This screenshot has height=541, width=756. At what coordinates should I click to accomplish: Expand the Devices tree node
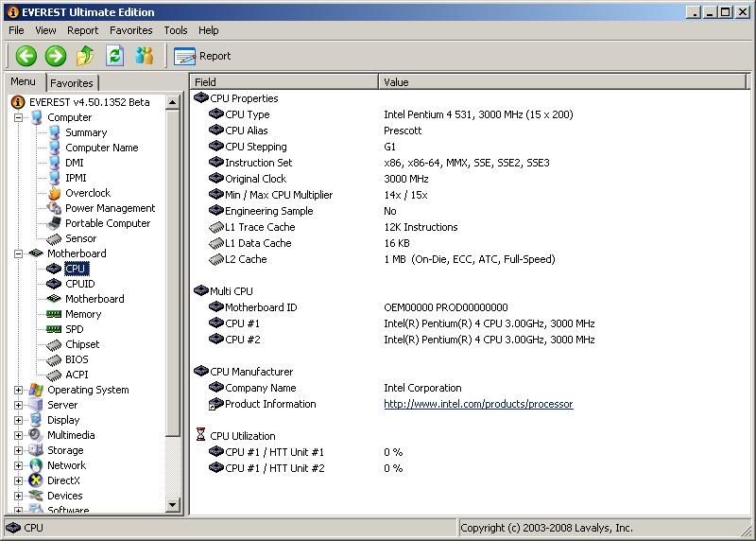tap(18, 496)
